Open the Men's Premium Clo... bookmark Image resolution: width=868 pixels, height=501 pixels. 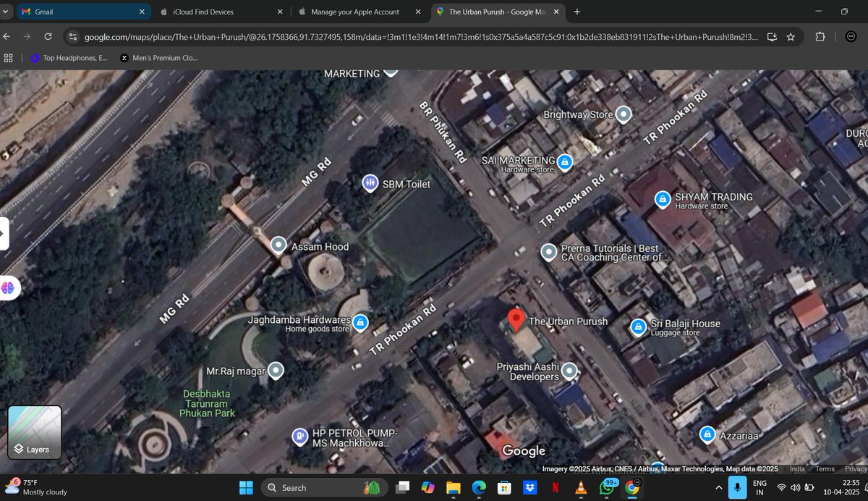[159, 58]
